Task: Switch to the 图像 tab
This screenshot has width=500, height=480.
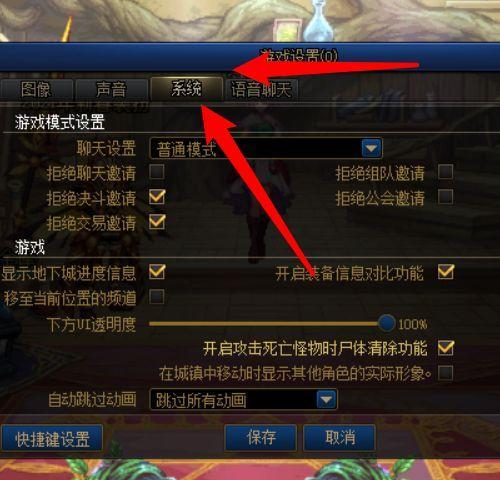Action: click(36, 89)
